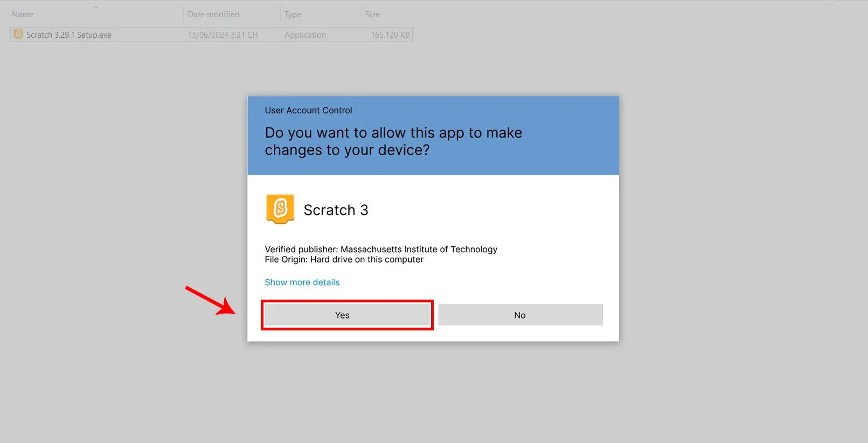
Task: Click the Scratch 3 program name text
Action: tap(336, 210)
